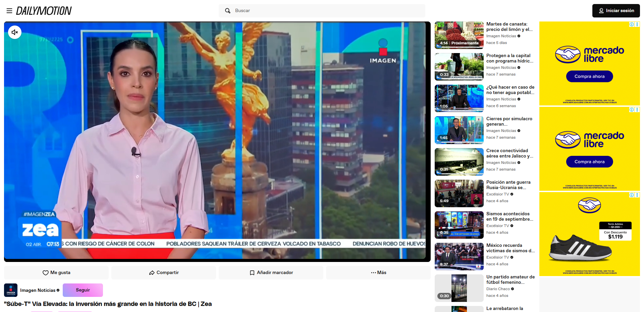Open 'Crece conectividad aérea entre Jalisco' title
This screenshot has width=644, height=312.
click(x=510, y=153)
